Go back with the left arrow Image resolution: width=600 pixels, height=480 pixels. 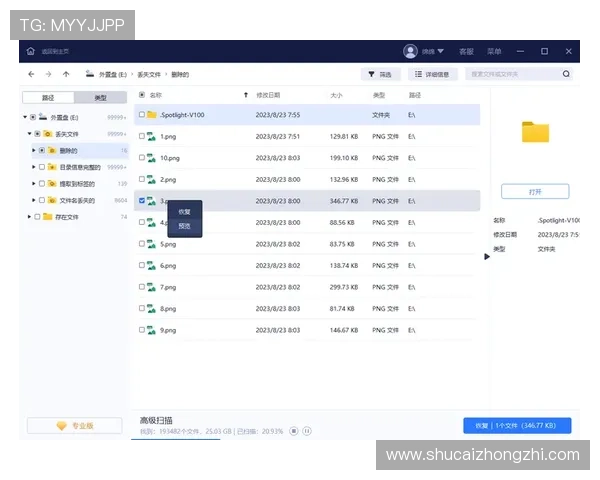click(31, 74)
